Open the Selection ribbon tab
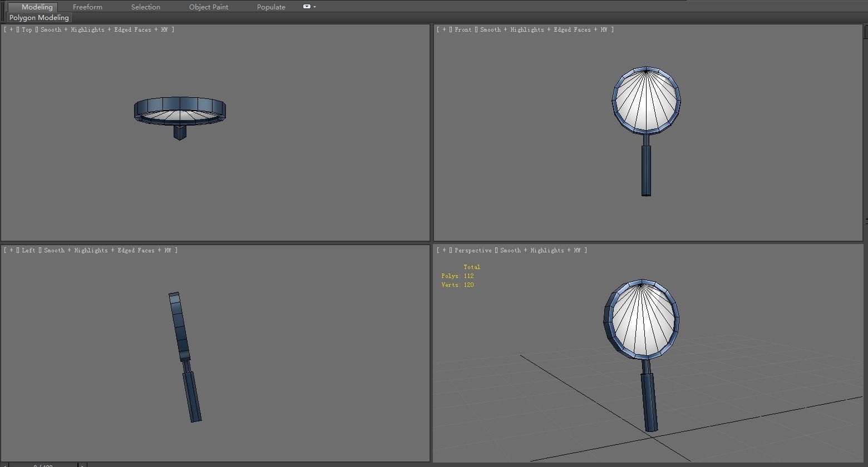The height and width of the screenshot is (467, 868). coord(146,7)
